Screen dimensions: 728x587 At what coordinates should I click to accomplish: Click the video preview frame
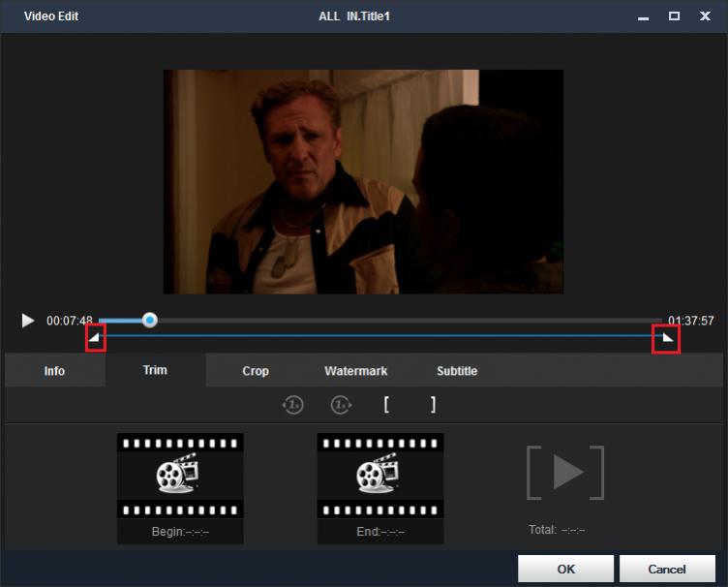coord(363,181)
